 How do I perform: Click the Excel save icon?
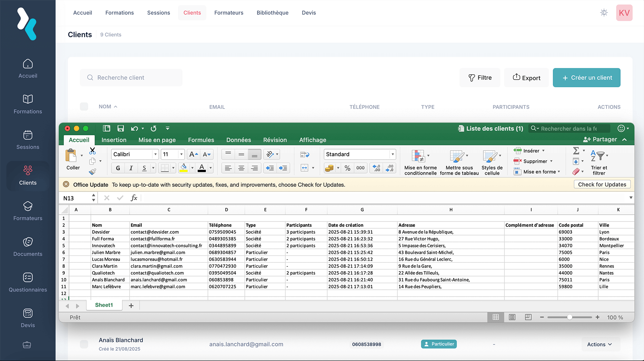click(121, 128)
